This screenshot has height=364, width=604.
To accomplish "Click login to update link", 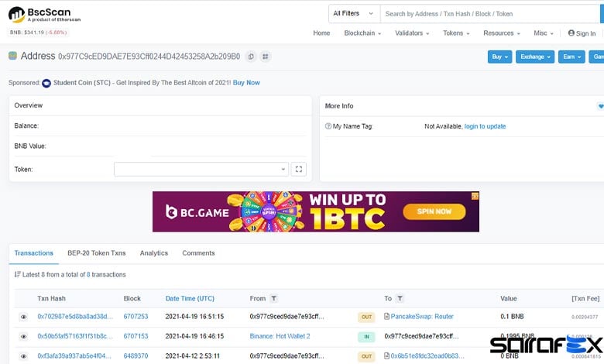I will 485,126.
